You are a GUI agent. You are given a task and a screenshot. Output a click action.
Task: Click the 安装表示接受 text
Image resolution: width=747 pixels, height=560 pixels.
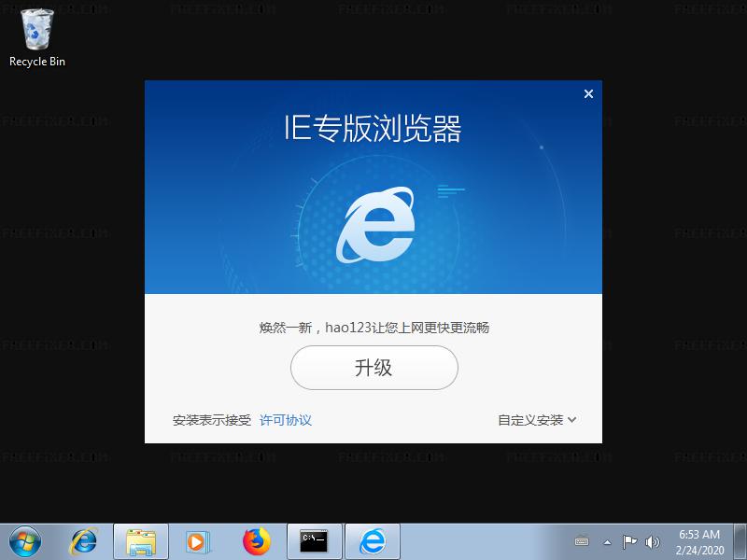pos(212,420)
